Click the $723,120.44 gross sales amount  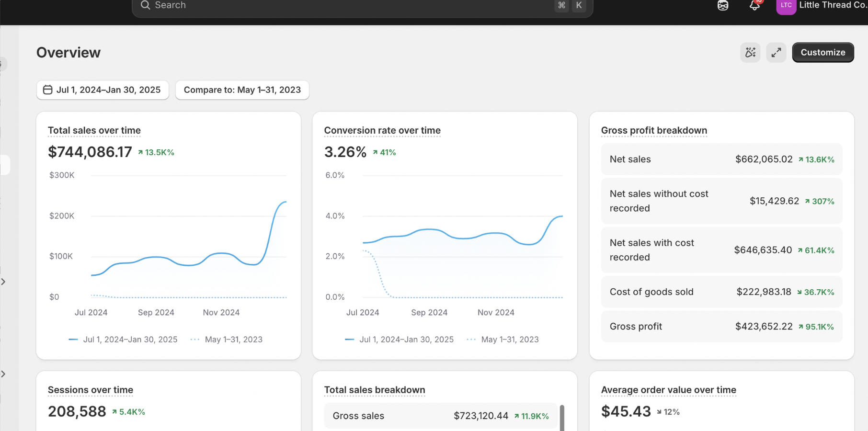[x=481, y=416]
